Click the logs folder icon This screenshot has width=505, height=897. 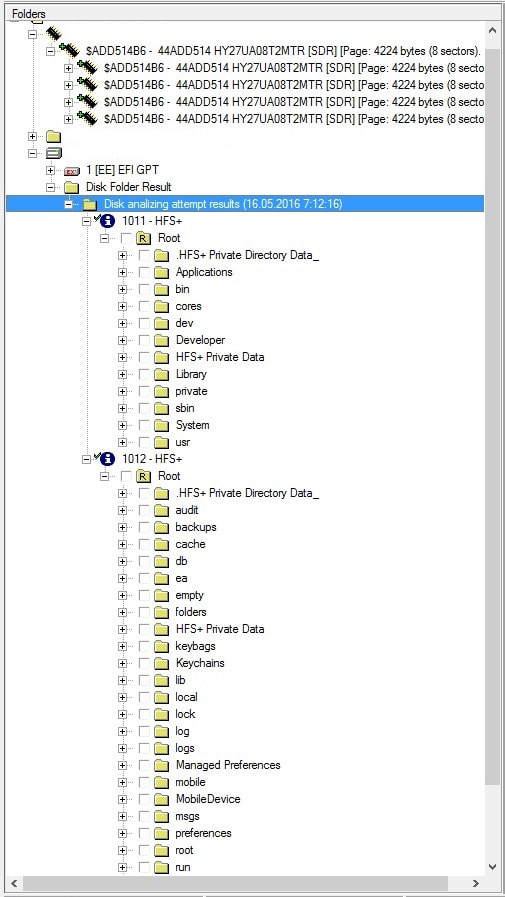click(x=162, y=748)
